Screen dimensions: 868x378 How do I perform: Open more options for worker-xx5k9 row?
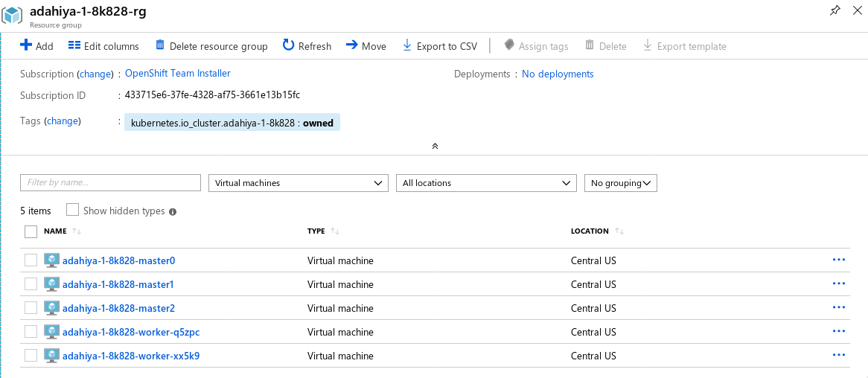(839, 355)
